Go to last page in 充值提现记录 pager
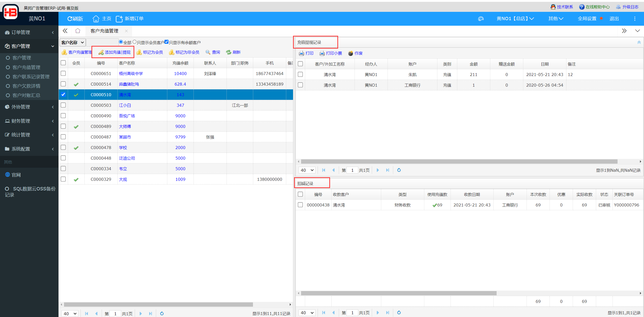The image size is (644, 317). coord(388,170)
